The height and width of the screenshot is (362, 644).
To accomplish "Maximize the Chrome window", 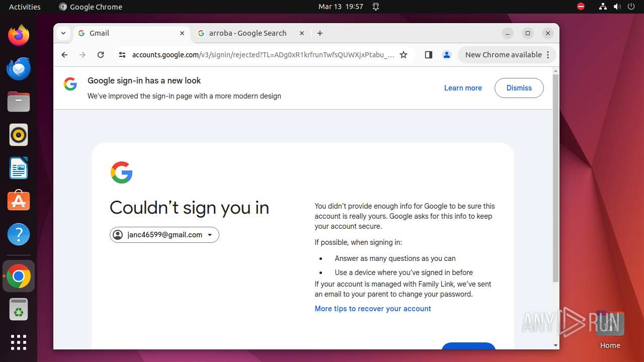I will coord(528,33).
